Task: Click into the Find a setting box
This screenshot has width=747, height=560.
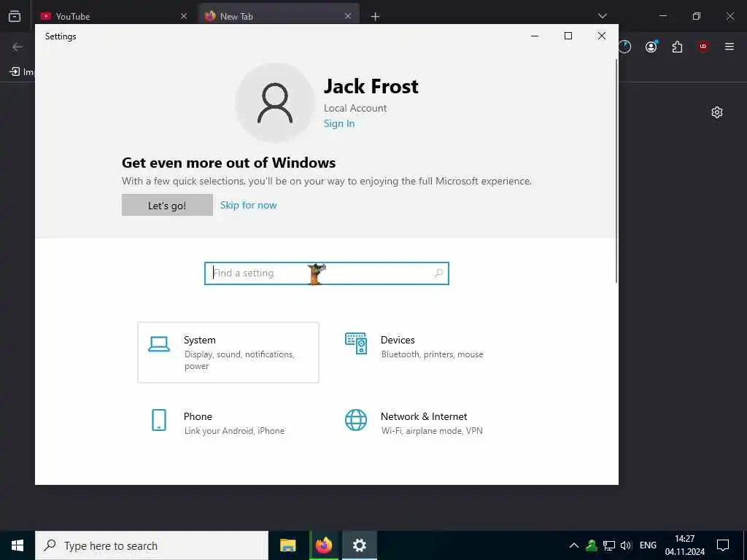Action: click(326, 273)
